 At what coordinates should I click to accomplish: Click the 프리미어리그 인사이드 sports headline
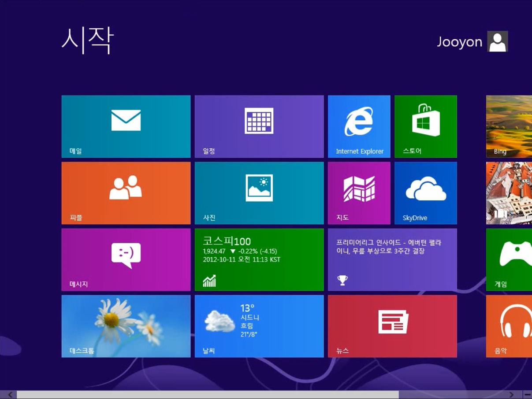[389, 247]
